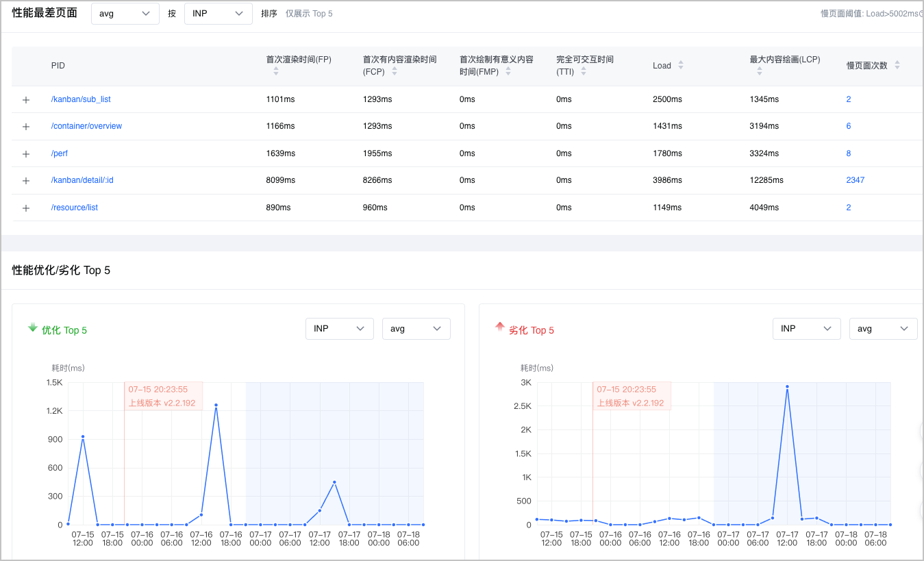Screen dimensions: 924x561
Task: Click the 8099ms FP value
Action: pyautogui.click(x=281, y=180)
